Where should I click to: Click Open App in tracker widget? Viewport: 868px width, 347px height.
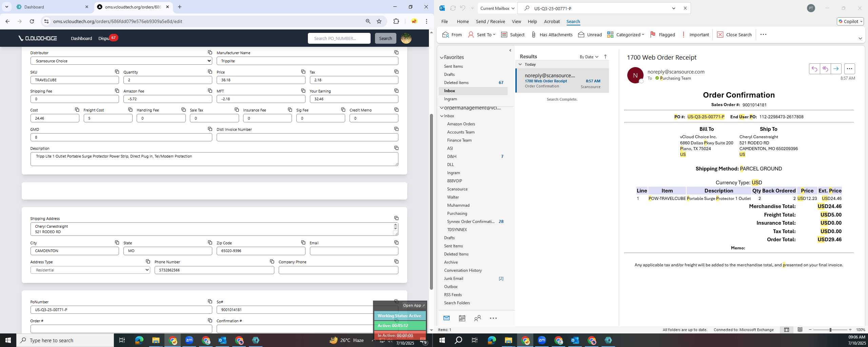click(413, 305)
